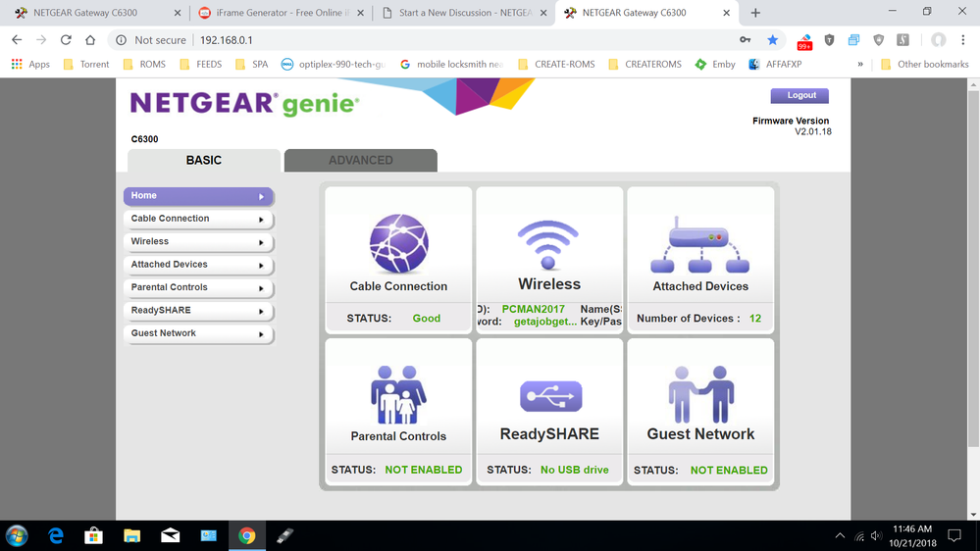
Task: Launch Microsoft Edge from taskbar
Action: pyautogui.click(x=56, y=536)
